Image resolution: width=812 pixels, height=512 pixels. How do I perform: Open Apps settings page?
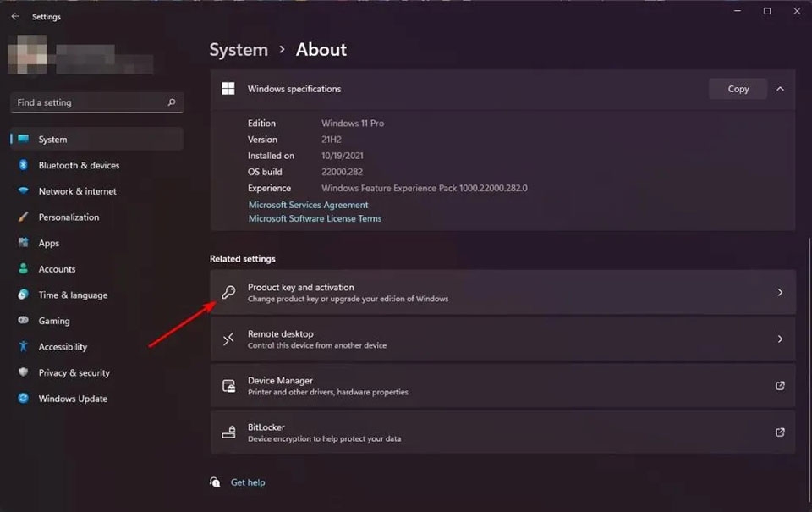pyautogui.click(x=96, y=243)
